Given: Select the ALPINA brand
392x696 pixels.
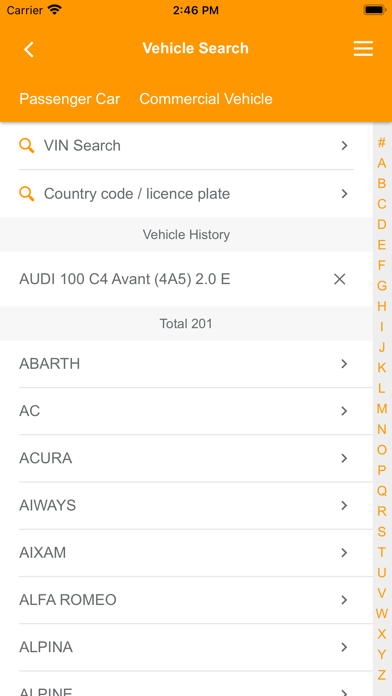Looking at the screenshot, I should 186,647.
